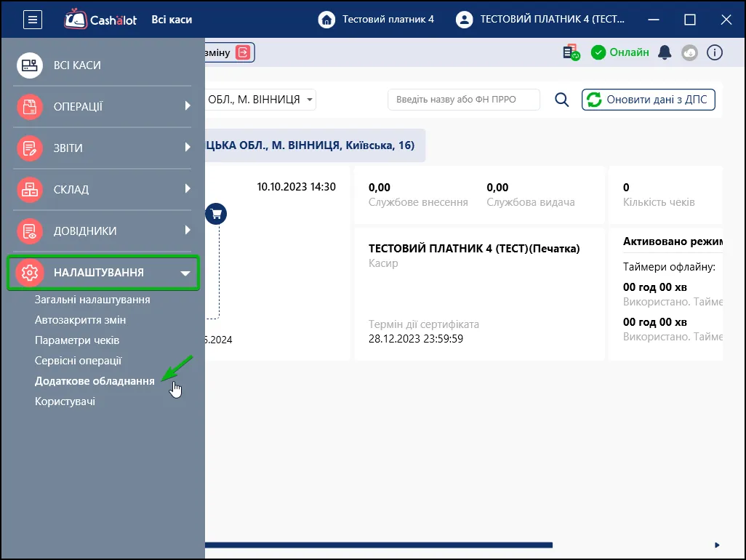Click the shopping cart icon
The height and width of the screenshot is (560, 746).
pyautogui.click(x=216, y=214)
